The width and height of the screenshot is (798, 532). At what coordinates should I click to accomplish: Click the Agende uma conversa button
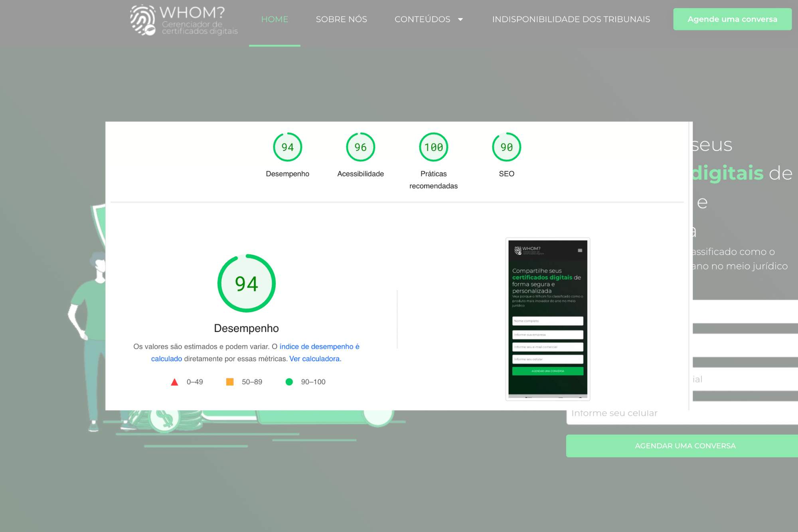(732, 19)
